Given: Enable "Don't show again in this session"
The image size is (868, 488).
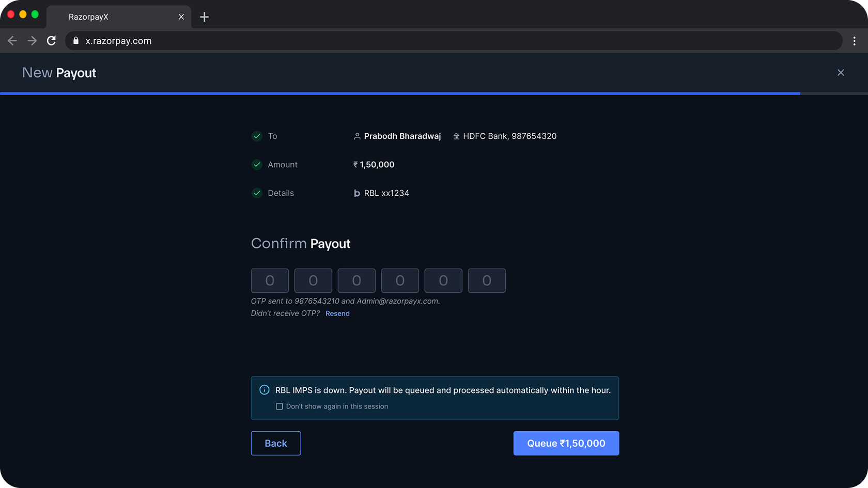Looking at the screenshot, I should [x=280, y=406].
